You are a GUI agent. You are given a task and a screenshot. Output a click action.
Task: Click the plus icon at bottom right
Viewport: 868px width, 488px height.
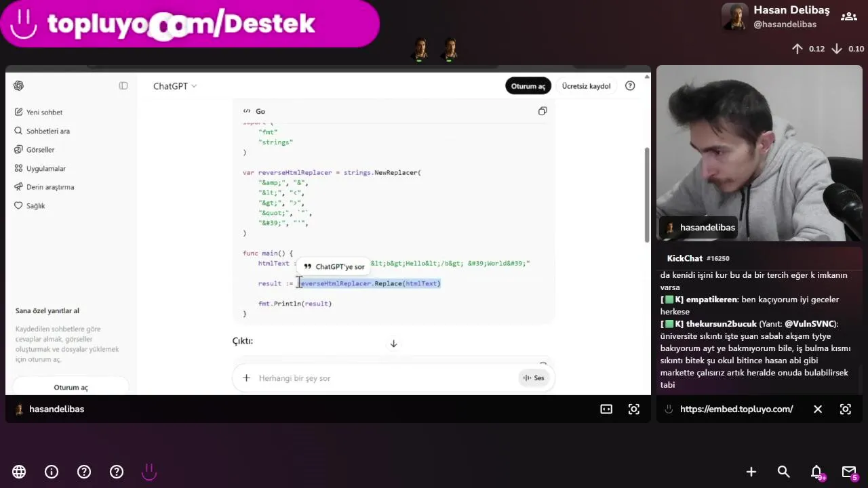751,472
